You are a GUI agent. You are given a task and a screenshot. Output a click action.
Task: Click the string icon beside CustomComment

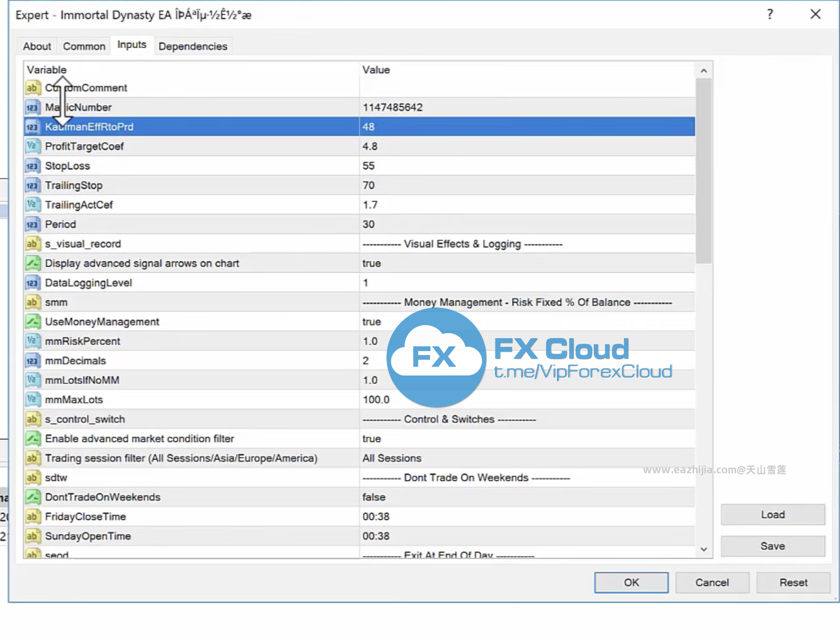(x=32, y=88)
